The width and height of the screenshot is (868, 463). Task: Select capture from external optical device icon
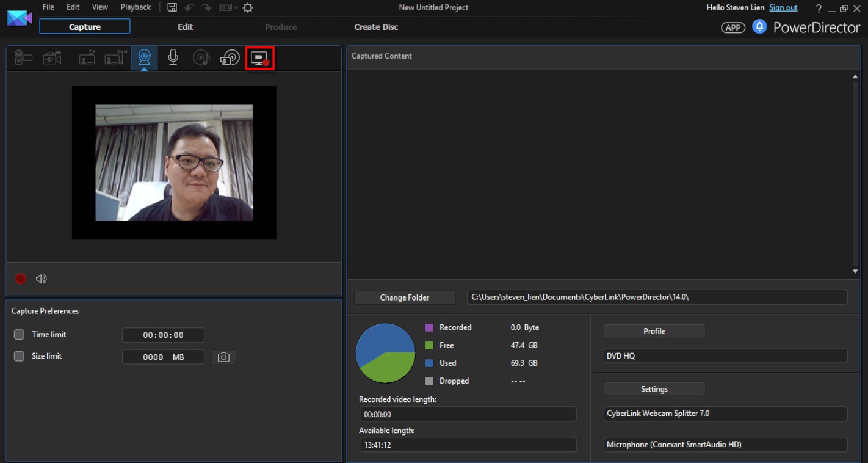tap(230, 58)
